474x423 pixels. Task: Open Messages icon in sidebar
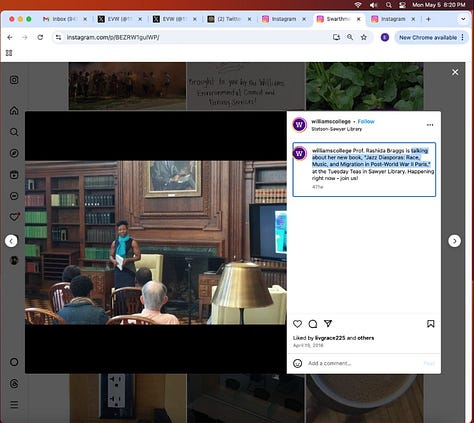(x=14, y=196)
